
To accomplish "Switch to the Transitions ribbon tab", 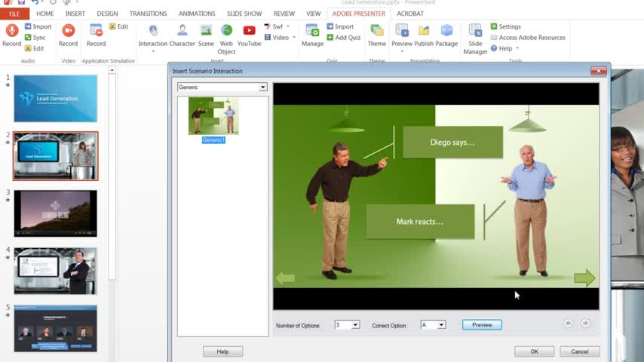I will coord(148,14).
